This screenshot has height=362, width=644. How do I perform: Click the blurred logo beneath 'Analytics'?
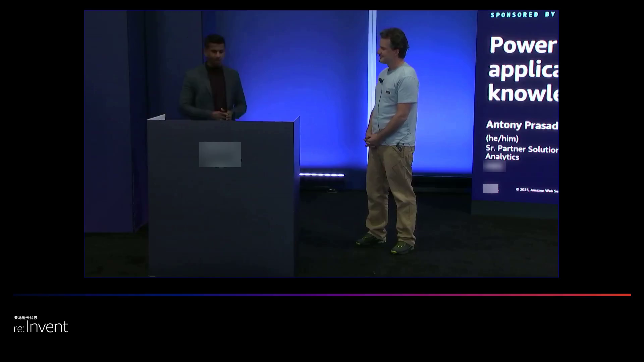(494, 166)
